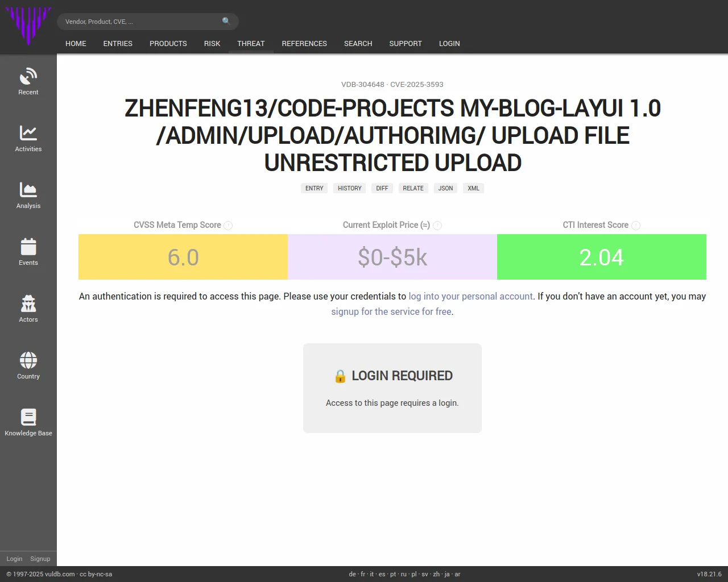Switch language to Japanese (ja)

click(447, 574)
